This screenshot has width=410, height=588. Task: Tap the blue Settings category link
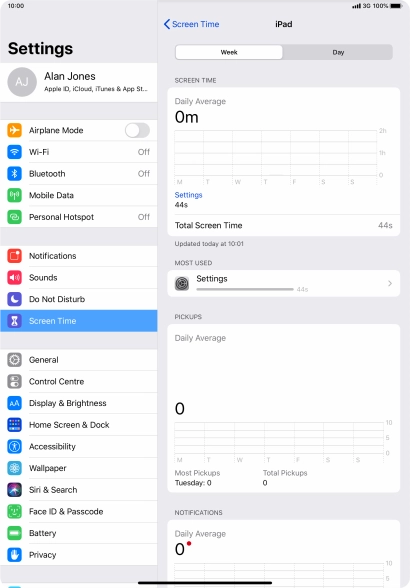[x=188, y=195]
